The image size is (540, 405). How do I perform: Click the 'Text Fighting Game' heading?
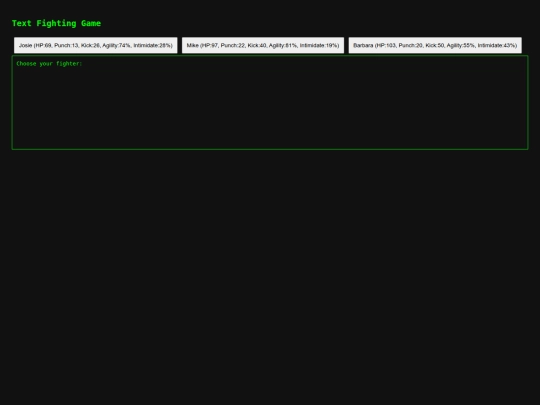coord(56,23)
